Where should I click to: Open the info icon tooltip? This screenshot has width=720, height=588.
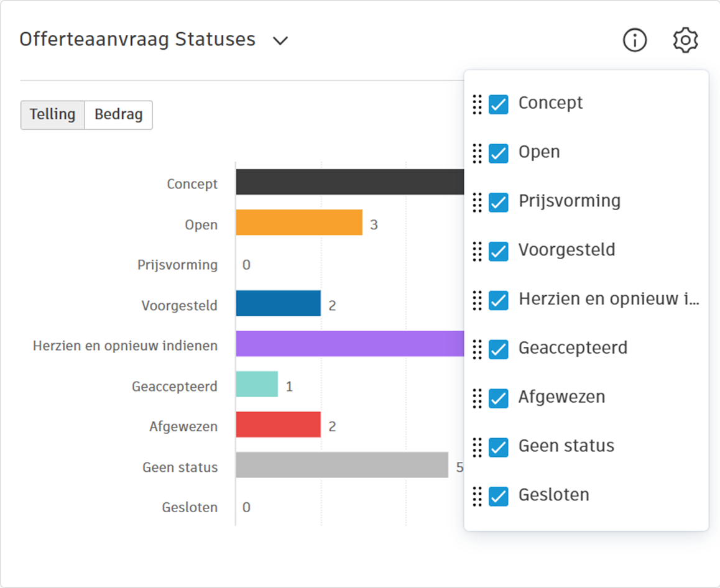635,41
